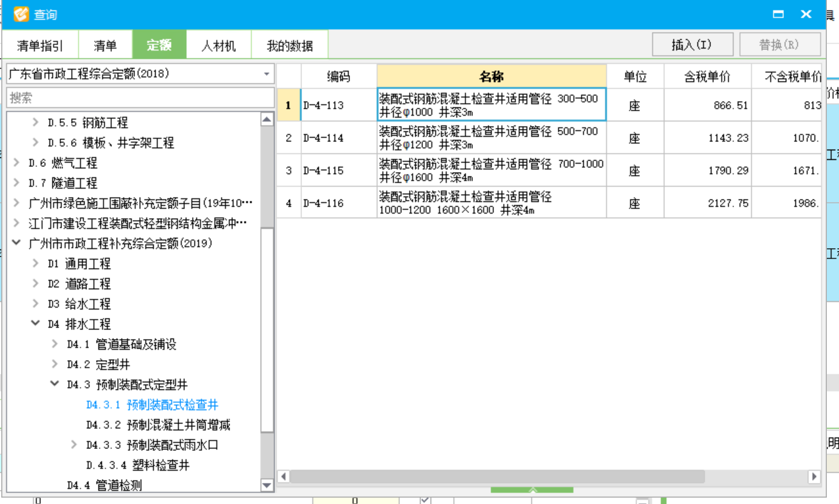Select D3 给水工程 tree label
Image resolution: width=839 pixels, height=504 pixels.
pyautogui.click(x=79, y=304)
